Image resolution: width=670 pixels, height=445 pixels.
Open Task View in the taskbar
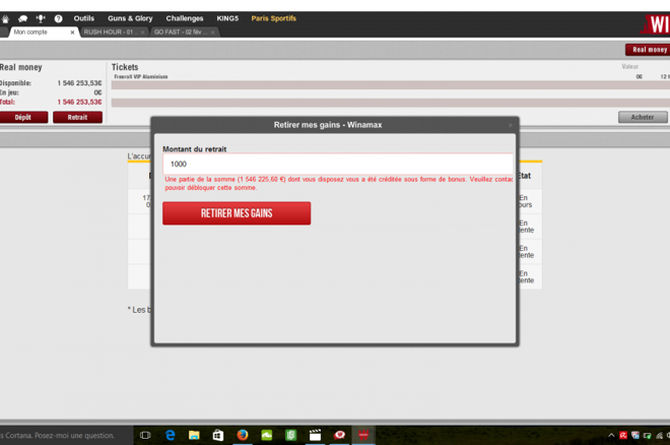click(145, 435)
